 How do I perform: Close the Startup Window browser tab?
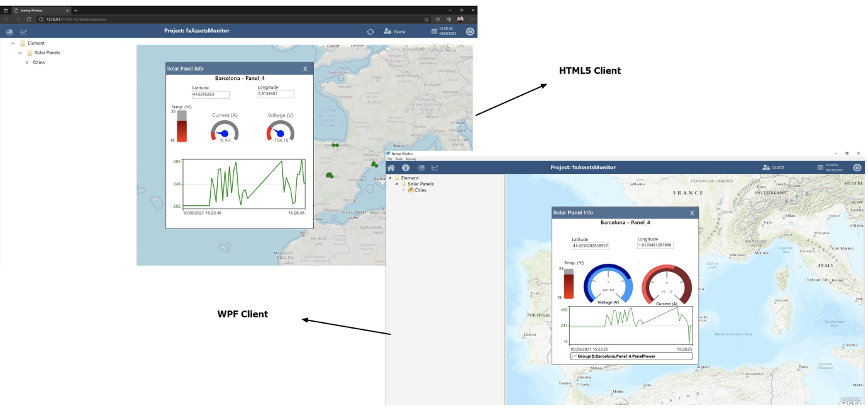(67, 11)
